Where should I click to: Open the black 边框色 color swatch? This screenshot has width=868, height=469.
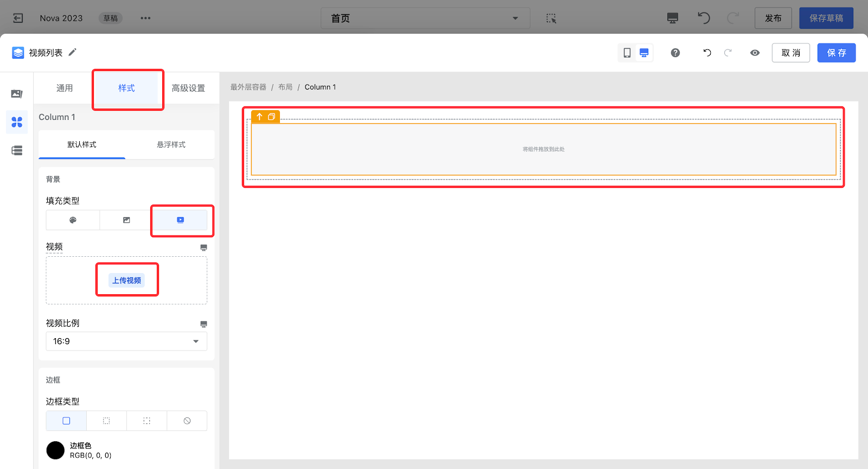point(55,450)
